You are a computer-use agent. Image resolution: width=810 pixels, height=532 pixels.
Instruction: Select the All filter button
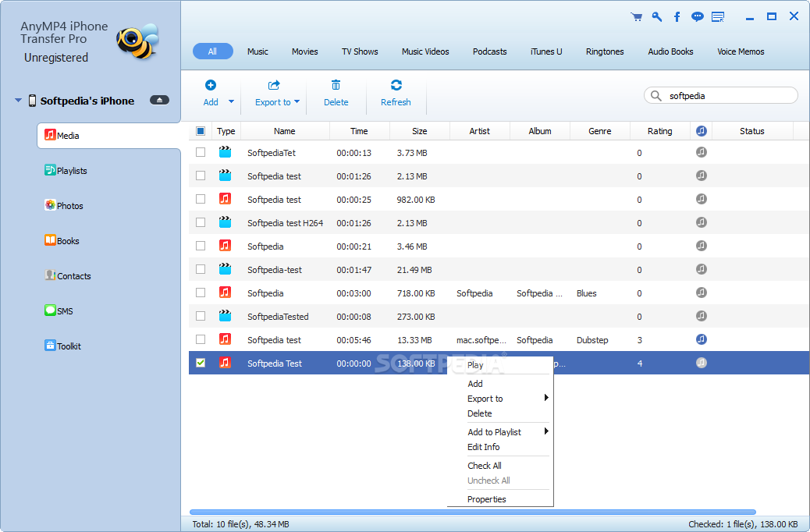pos(213,51)
